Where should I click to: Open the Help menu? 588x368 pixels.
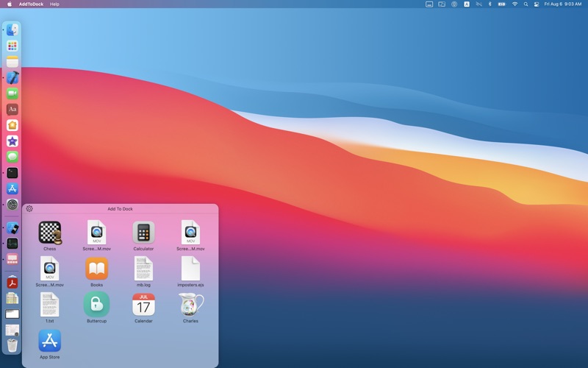[x=54, y=4]
